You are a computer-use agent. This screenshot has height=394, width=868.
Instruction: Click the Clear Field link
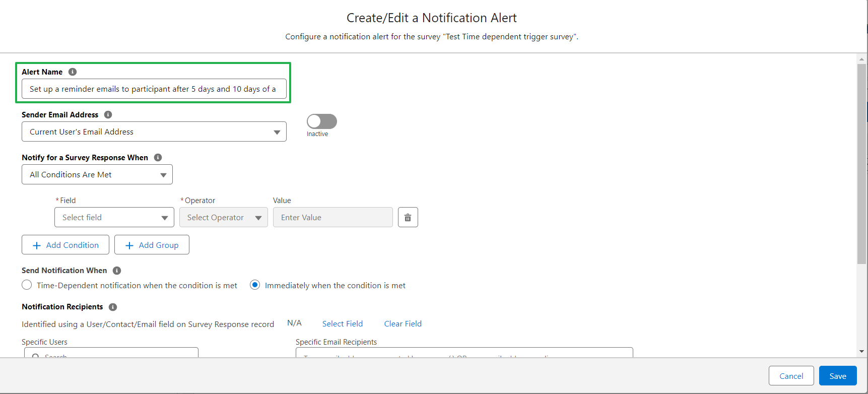(x=403, y=323)
